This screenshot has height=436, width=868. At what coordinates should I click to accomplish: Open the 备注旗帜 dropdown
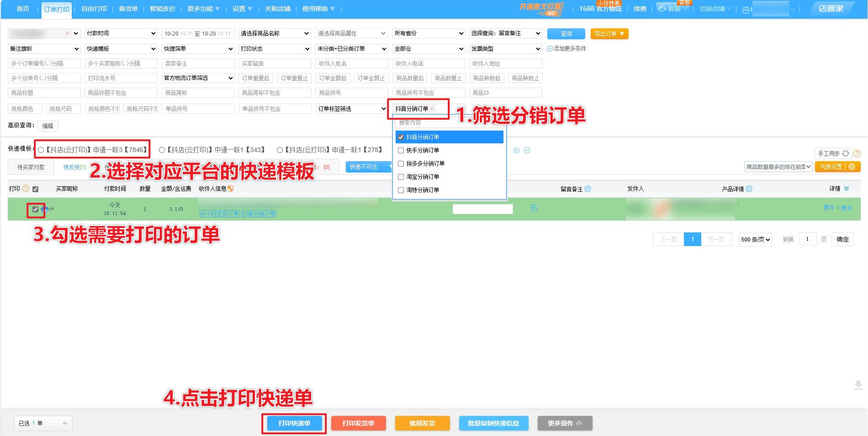(44, 48)
